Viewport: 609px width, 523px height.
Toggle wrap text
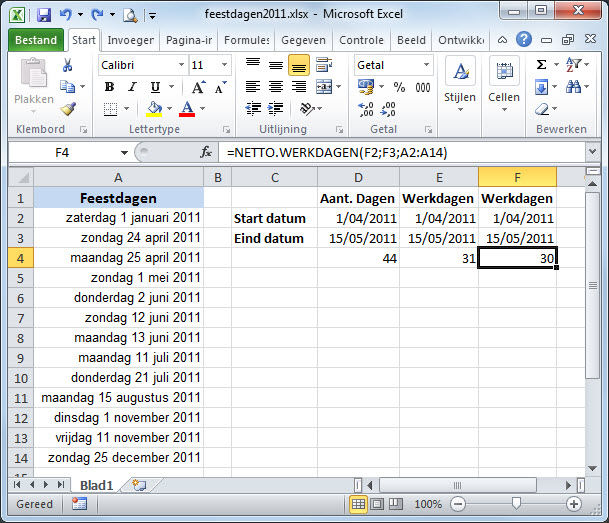point(324,64)
